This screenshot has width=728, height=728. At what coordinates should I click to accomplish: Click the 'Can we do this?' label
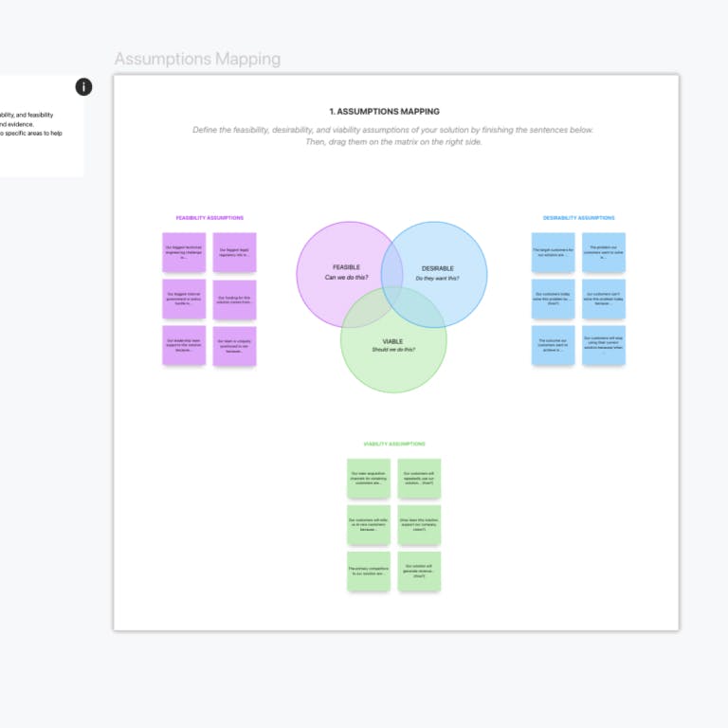tap(346, 277)
